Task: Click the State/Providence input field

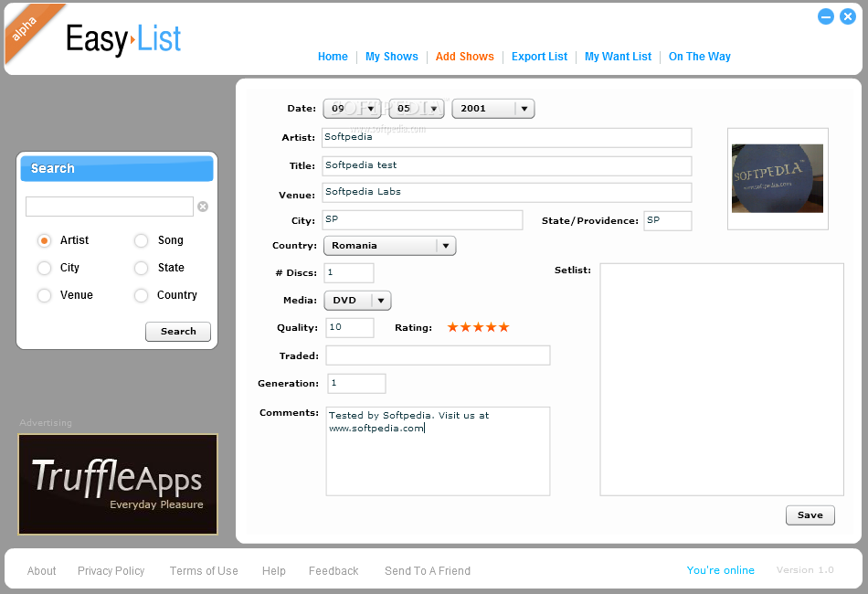Action: [x=668, y=221]
